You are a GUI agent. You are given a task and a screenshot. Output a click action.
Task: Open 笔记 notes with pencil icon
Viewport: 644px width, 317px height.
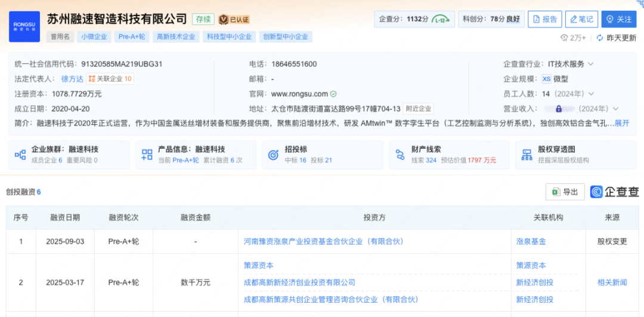click(581, 19)
